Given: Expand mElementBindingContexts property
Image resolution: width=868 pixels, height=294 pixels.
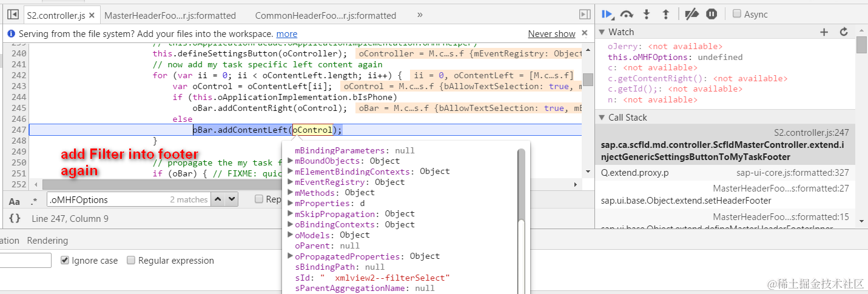Looking at the screenshot, I should (x=291, y=172).
